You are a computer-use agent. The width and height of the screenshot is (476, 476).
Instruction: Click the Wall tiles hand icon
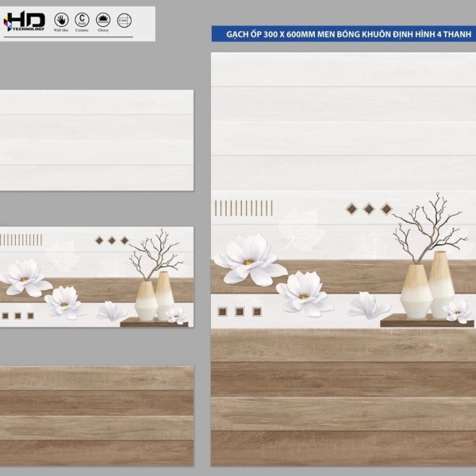[x=61, y=20]
